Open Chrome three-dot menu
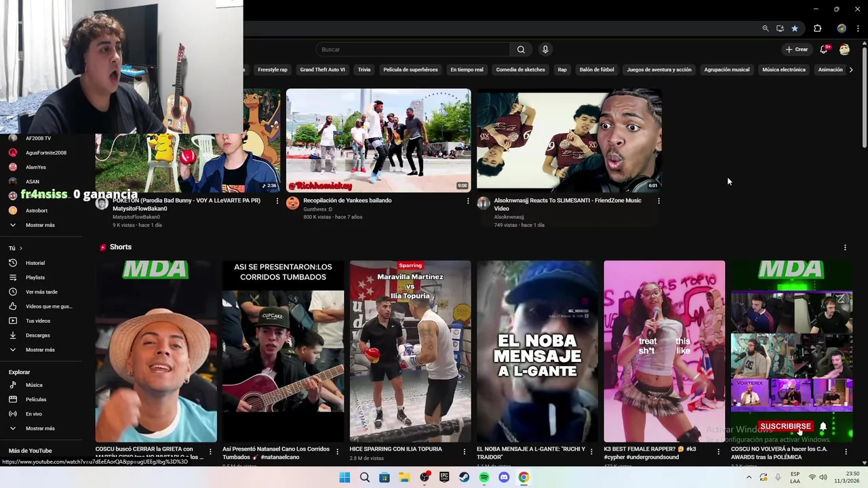Image resolution: width=868 pixels, height=488 pixels. (x=859, y=28)
